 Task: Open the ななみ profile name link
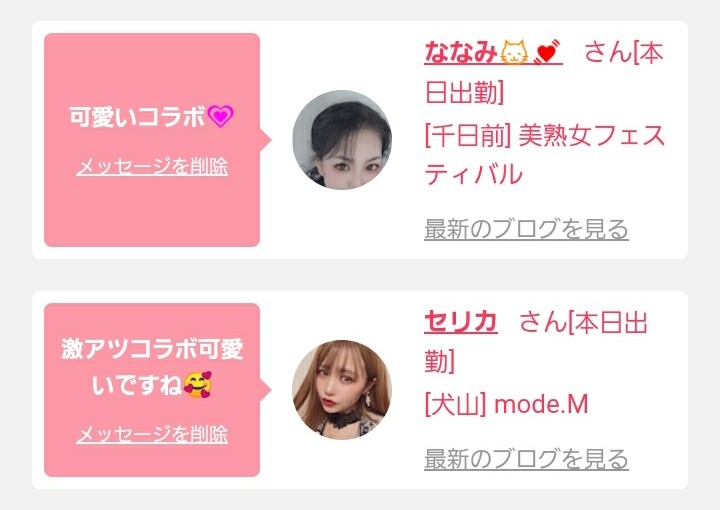coord(493,52)
